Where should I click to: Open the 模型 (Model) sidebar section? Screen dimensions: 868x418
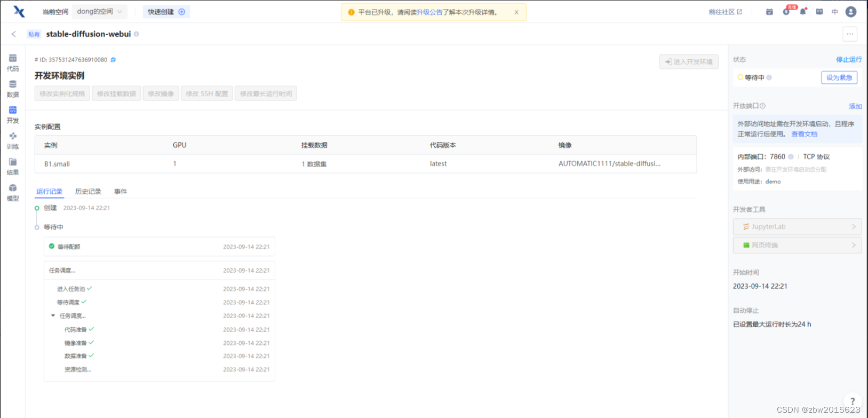pos(13,193)
